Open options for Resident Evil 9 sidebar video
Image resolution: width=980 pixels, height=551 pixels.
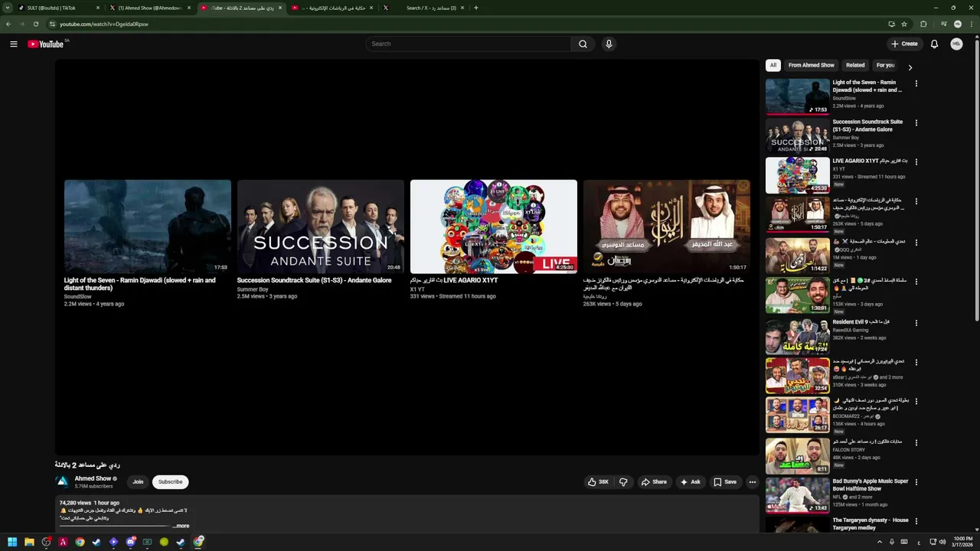[x=916, y=323]
